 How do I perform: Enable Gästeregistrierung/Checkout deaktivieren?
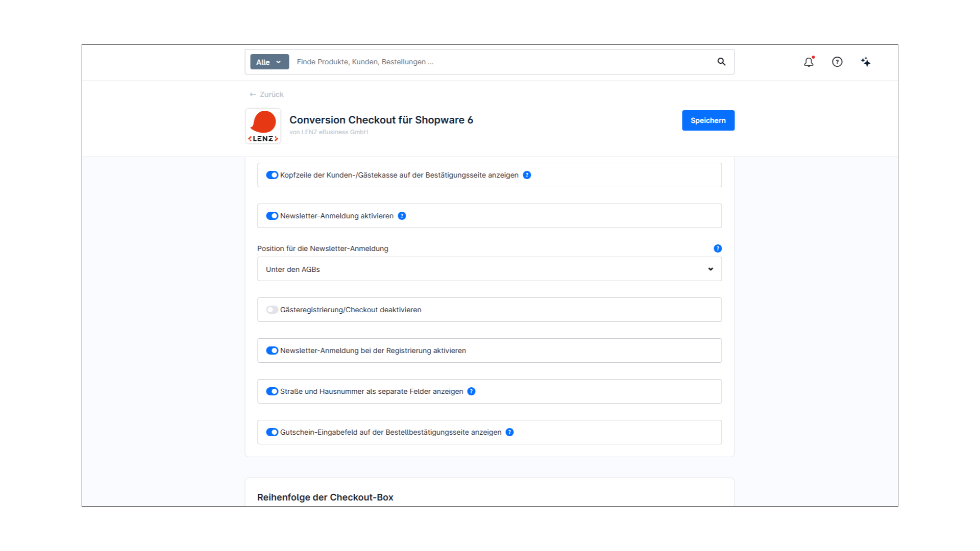(x=272, y=310)
